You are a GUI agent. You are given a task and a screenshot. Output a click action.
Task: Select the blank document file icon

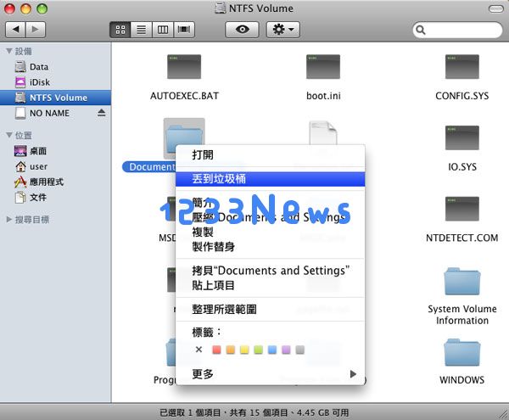tap(323, 133)
